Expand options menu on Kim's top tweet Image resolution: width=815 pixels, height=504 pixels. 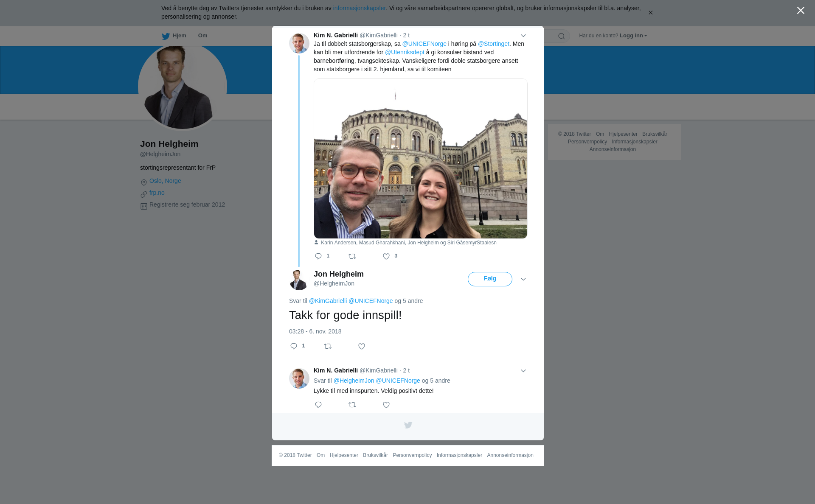(523, 36)
